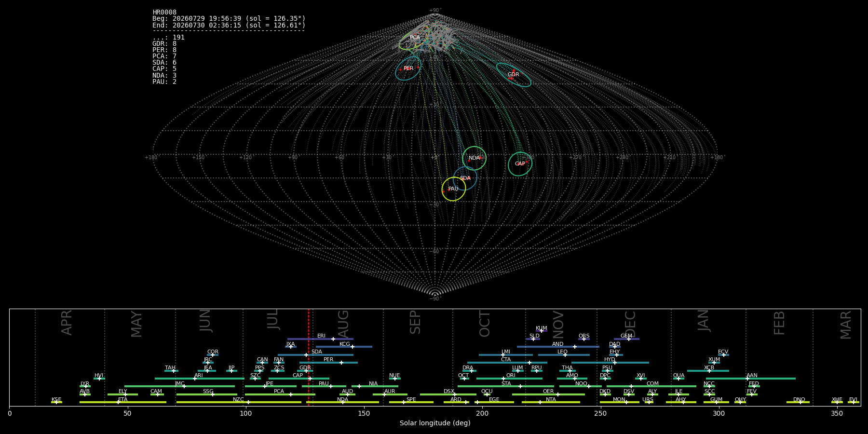Click the NDA radiant circle
Image resolution: width=868 pixels, height=434 pixels.
click(x=475, y=158)
